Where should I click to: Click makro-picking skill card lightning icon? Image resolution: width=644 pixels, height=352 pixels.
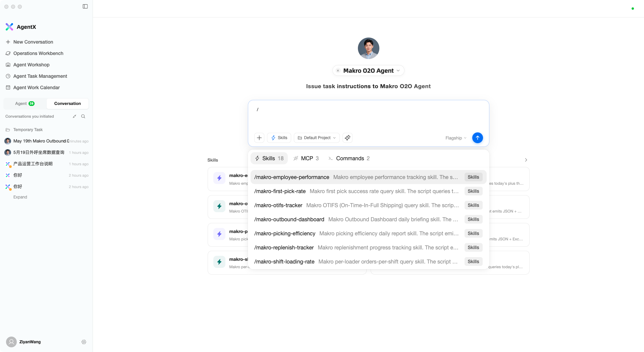coord(219,234)
